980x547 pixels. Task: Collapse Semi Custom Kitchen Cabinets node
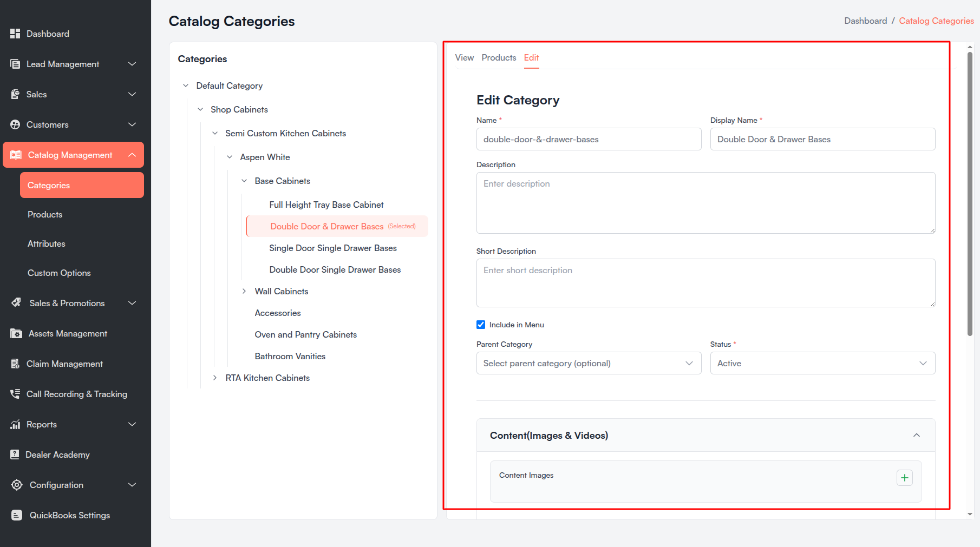215,133
